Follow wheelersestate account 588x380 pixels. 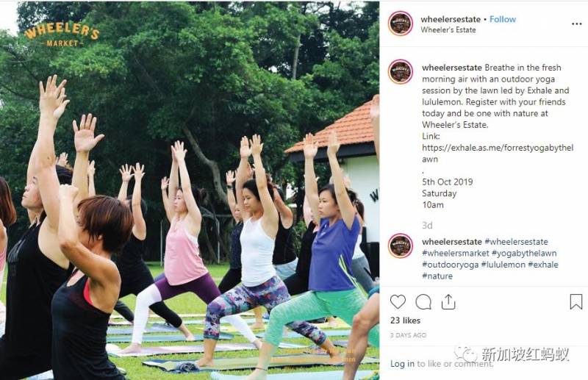pos(503,19)
